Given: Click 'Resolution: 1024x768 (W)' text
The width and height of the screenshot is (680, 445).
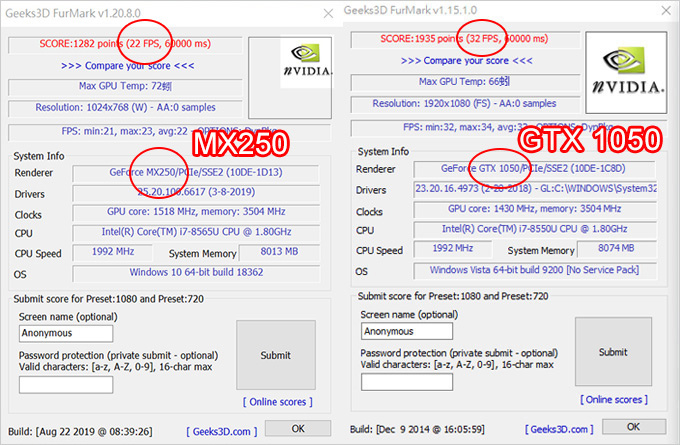Looking at the screenshot, I should 125,107.
